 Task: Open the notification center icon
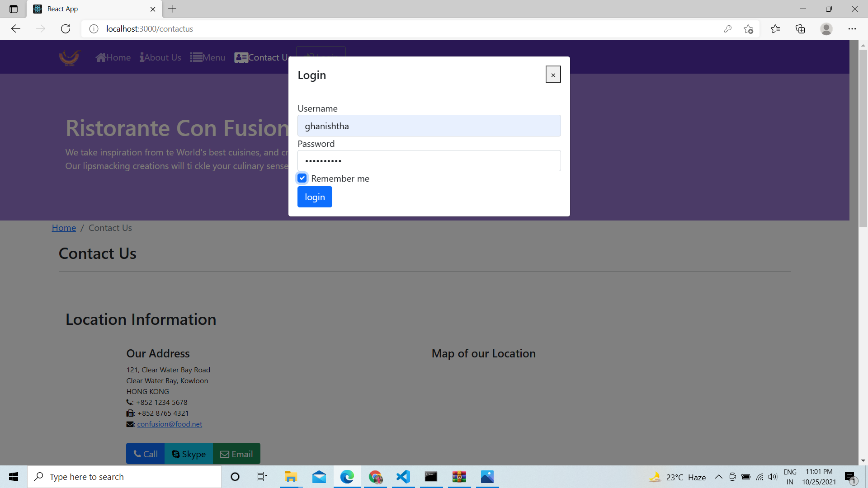(850, 477)
